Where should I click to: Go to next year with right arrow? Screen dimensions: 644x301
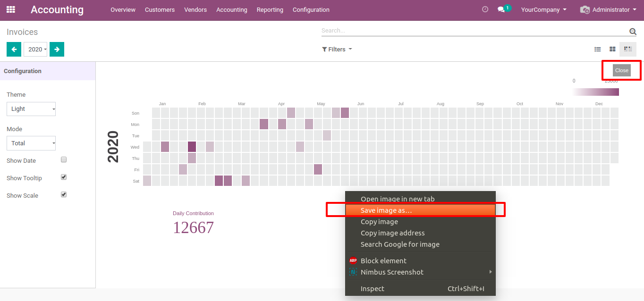(x=57, y=49)
